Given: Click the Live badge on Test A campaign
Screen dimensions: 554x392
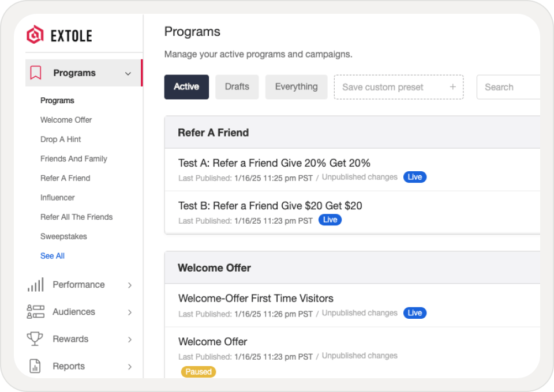Looking at the screenshot, I should pyautogui.click(x=415, y=177).
